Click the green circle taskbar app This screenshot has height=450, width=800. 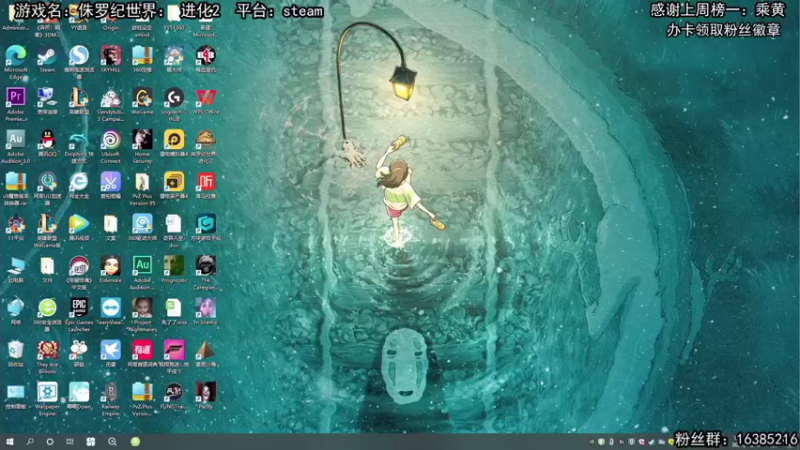135,442
